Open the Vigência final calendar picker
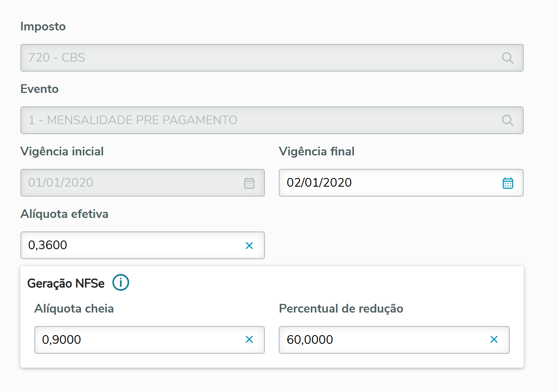 [508, 183]
